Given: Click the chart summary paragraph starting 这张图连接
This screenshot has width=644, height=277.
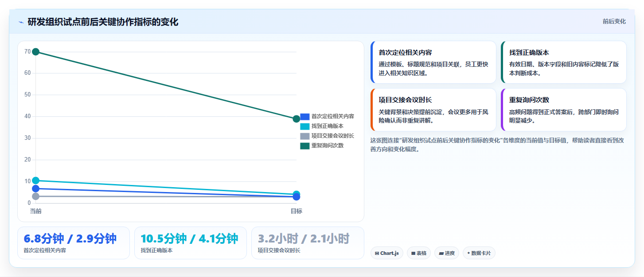Looking at the screenshot, I should (x=497, y=145).
